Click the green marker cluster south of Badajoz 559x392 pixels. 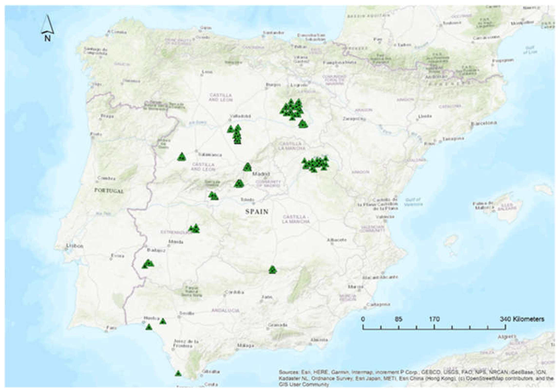tap(148, 264)
